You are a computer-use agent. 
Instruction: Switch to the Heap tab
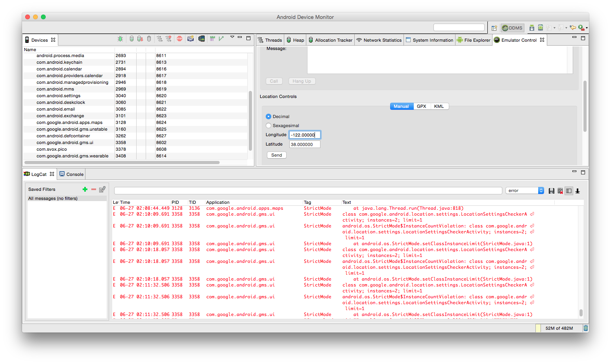tap(295, 40)
